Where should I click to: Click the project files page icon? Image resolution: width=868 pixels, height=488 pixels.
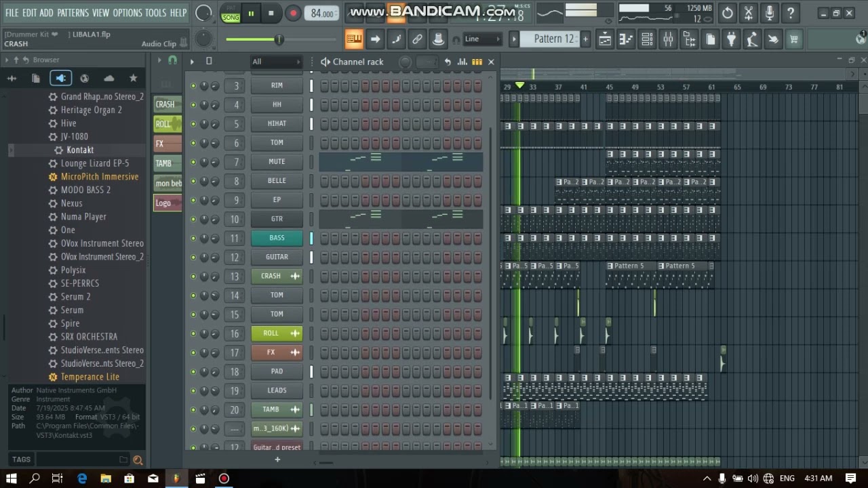coord(710,39)
